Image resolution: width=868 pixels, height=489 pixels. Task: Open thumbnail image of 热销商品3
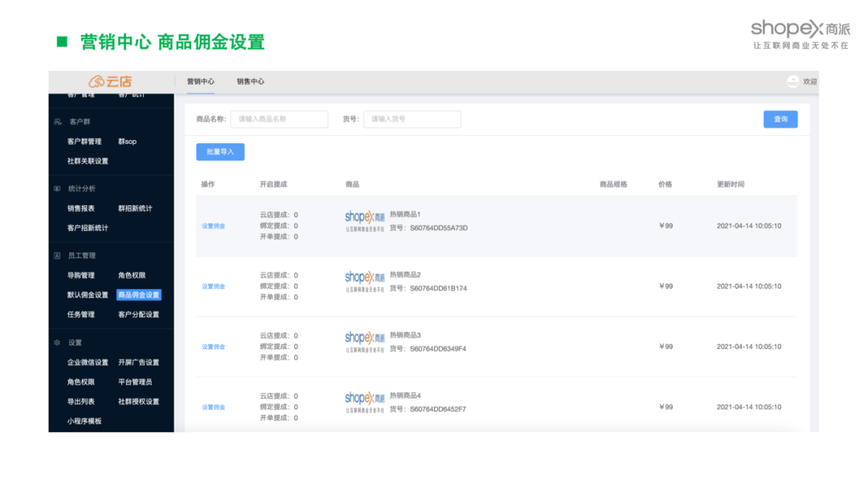[365, 342]
